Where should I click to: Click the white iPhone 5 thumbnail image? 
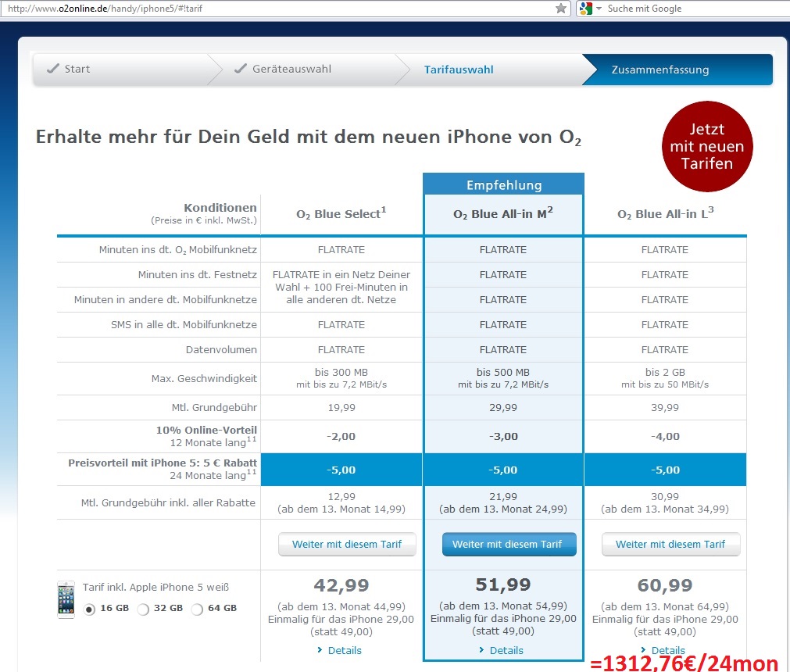66,599
